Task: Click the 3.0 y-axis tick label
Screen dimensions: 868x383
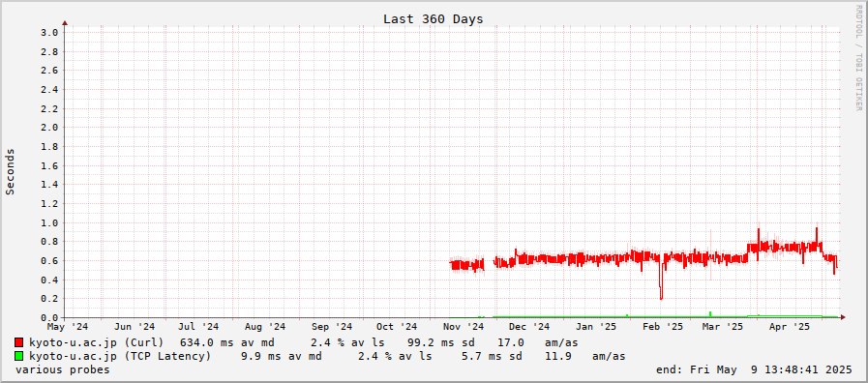Action: point(49,33)
